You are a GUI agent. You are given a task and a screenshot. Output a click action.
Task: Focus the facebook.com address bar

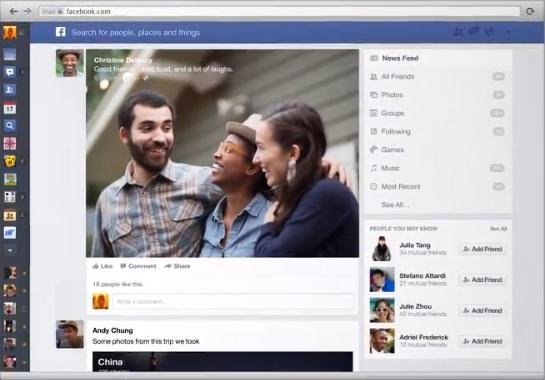(x=279, y=11)
